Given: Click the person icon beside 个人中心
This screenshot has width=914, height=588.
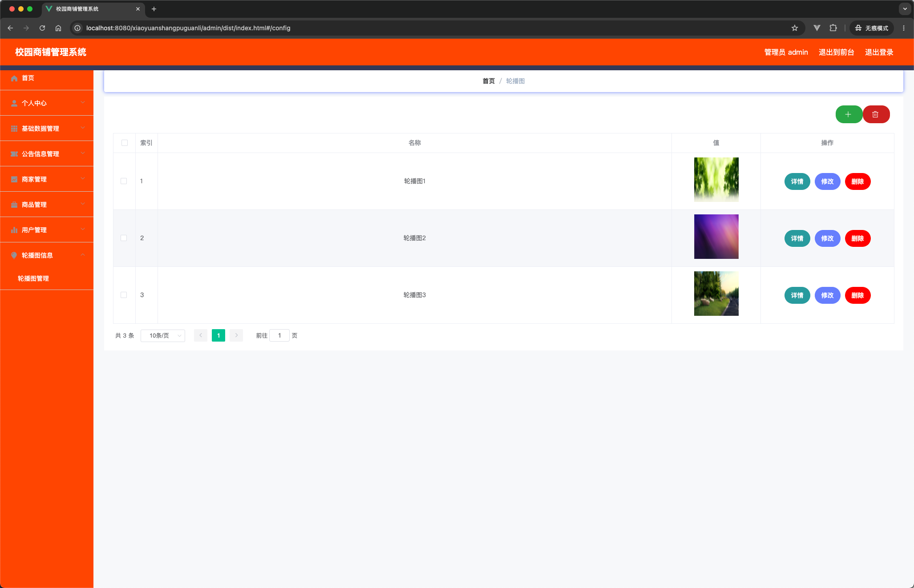Looking at the screenshot, I should pyautogui.click(x=14, y=103).
